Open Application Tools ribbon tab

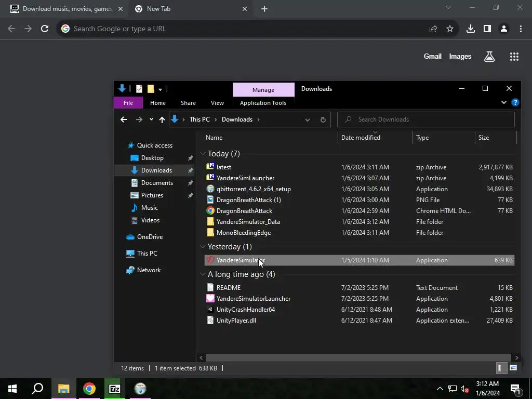[263, 103]
